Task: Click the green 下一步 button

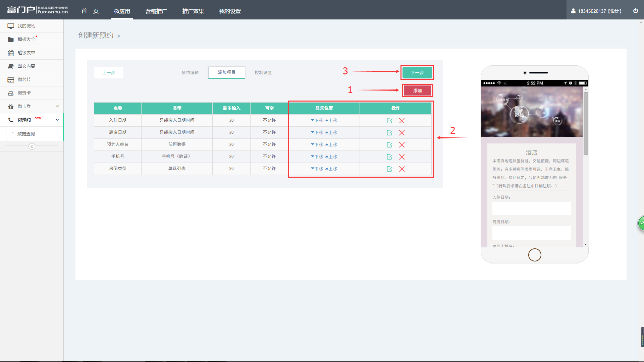Action: click(417, 72)
